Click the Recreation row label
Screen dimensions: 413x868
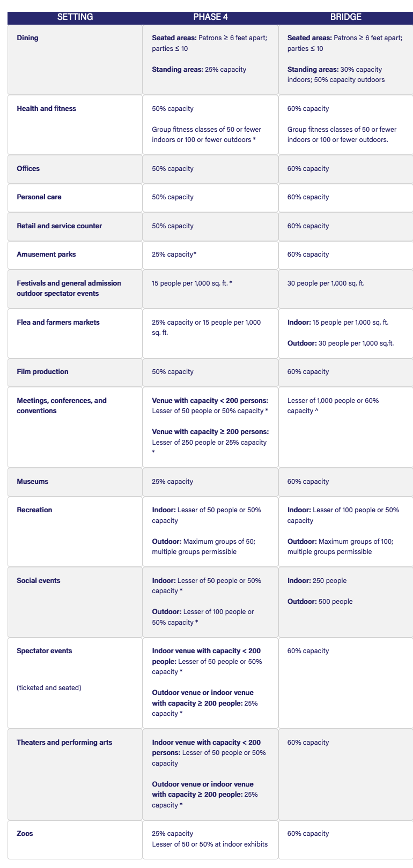34,510
